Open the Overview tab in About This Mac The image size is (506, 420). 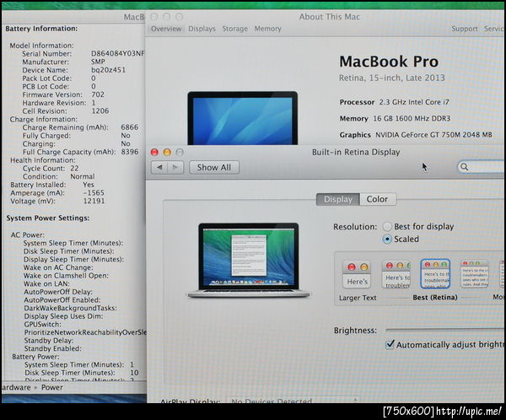[x=166, y=29]
